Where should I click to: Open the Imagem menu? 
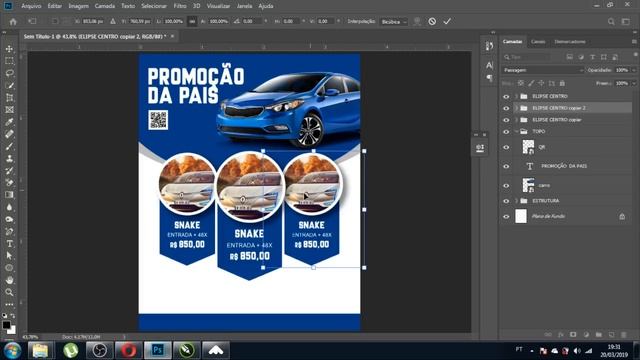click(x=78, y=6)
